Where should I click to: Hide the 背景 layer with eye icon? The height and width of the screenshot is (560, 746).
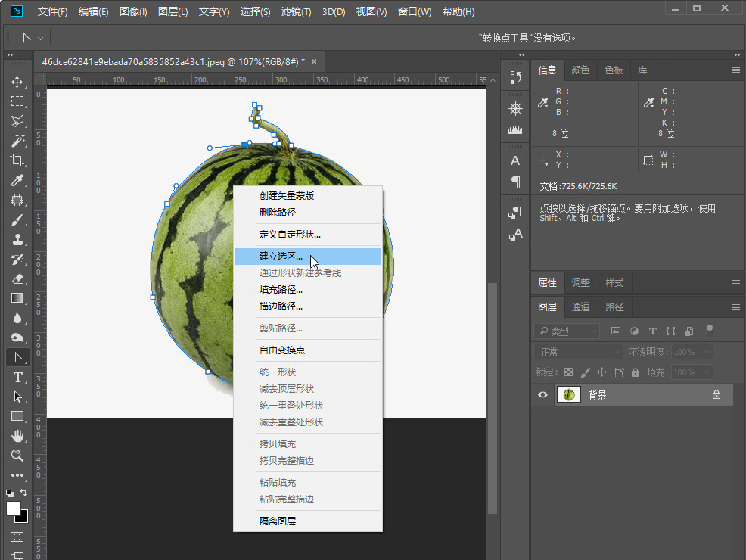click(542, 395)
